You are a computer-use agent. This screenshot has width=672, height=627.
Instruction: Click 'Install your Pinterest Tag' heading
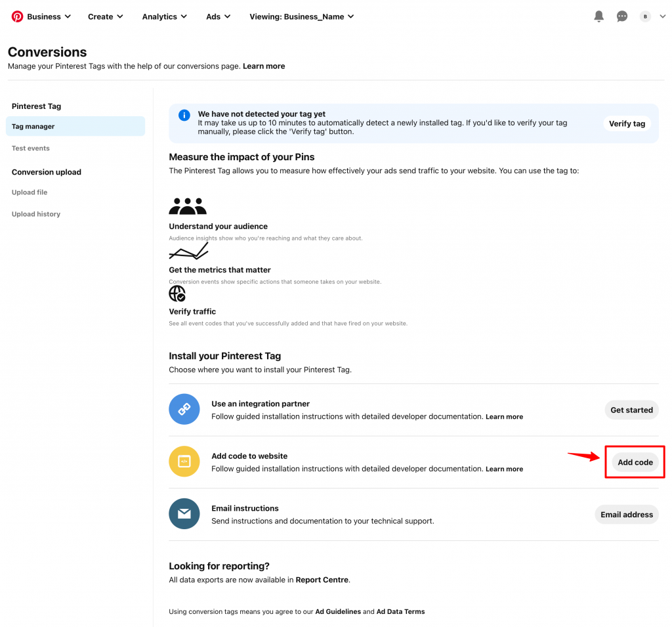[x=225, y=356]
